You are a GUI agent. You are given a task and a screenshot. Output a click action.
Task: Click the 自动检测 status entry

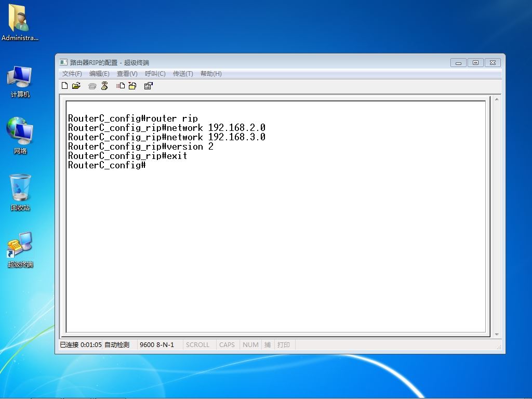click(117, 345)
